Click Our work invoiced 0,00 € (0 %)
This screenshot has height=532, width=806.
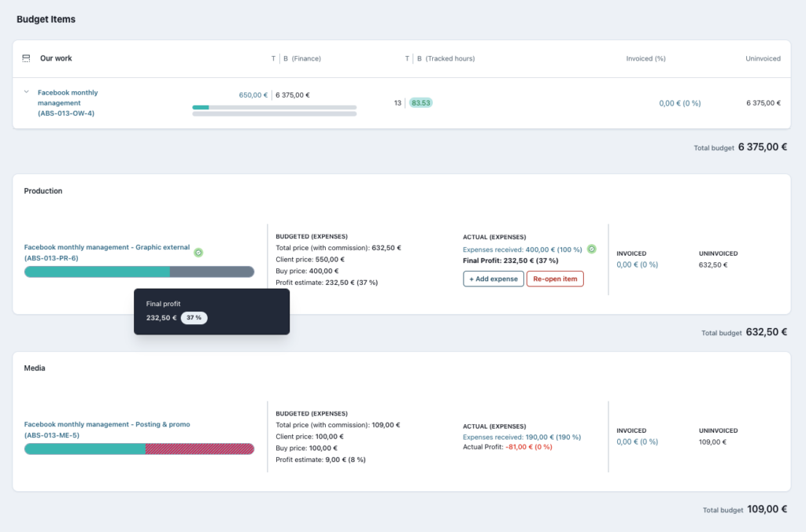[679, 103]
